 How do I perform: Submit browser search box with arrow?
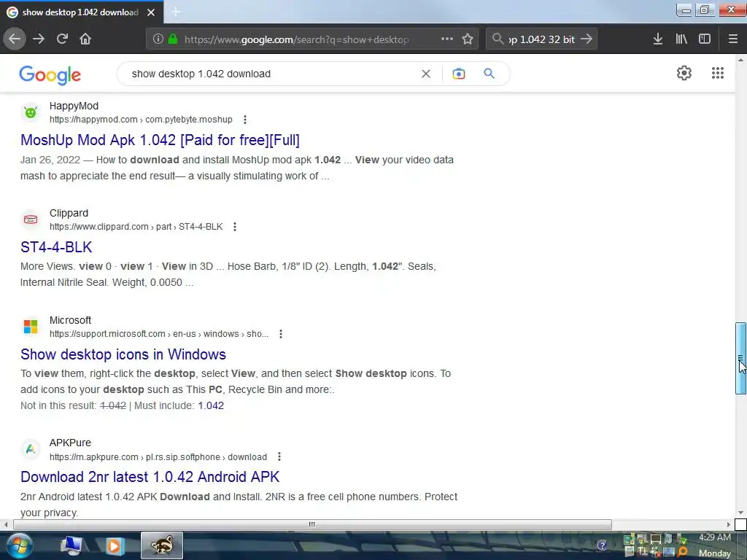pos(587,39)
